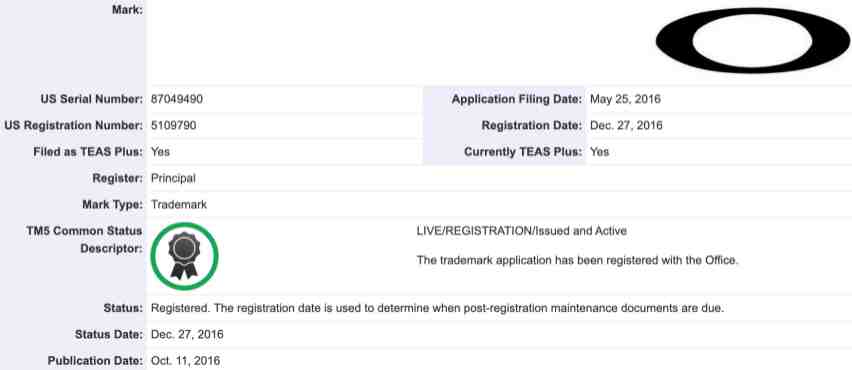Click the Mark Type value Trademark
Image resolution: width=852 pixels, height=370 pixels.
(179, 205)
